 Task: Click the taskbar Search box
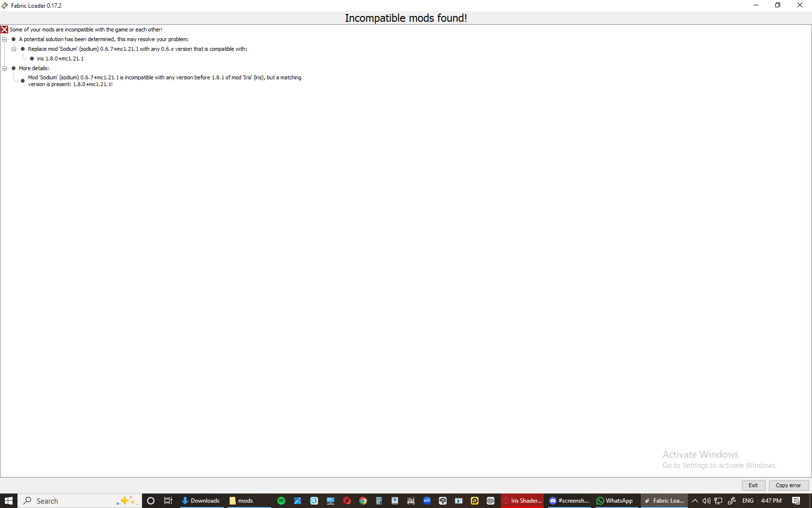tap(80, 501)
